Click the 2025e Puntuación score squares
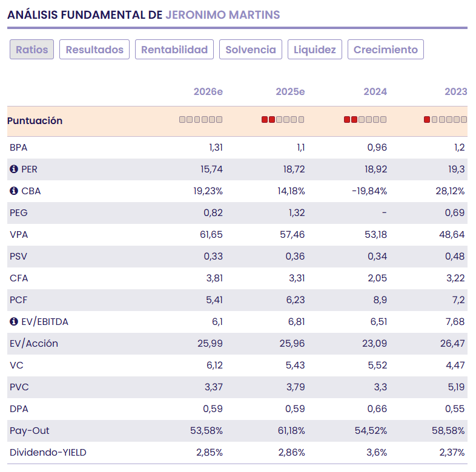Viewport: 476px width, 472px height. pos(283,120)
